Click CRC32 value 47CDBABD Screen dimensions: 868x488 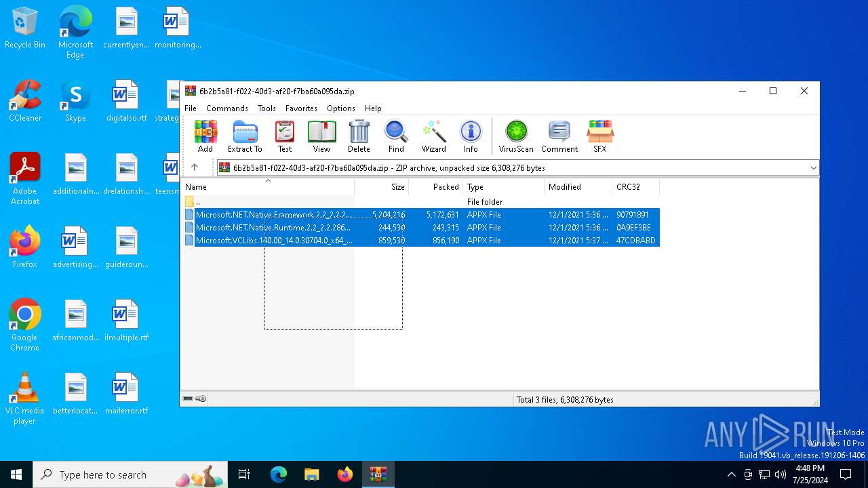coord(636,241)
